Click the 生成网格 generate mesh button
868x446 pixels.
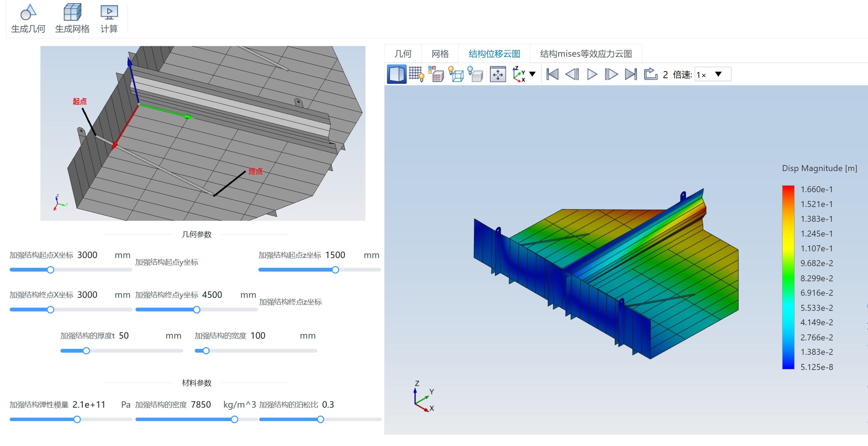pos(72,19)
